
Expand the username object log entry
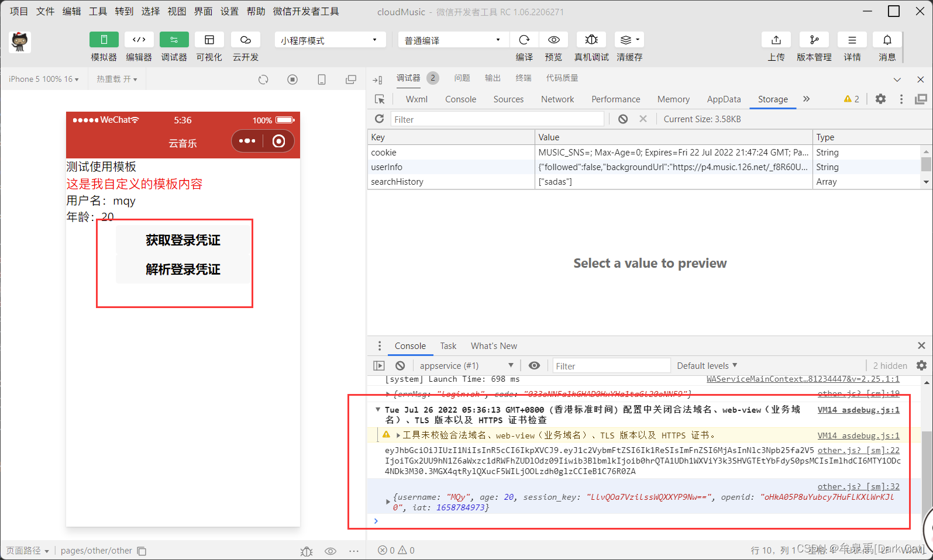(388, 502)
